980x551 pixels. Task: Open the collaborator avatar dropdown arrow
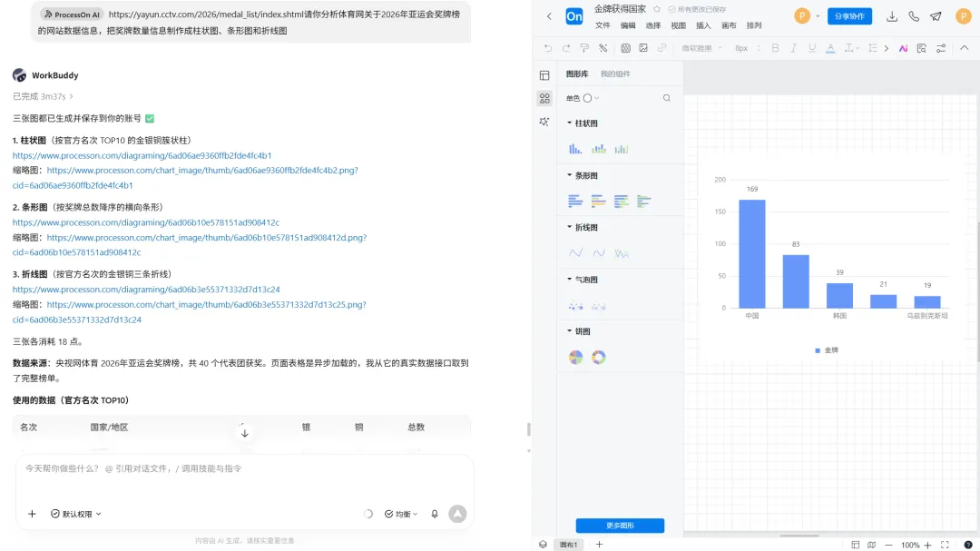click(818, 16)
